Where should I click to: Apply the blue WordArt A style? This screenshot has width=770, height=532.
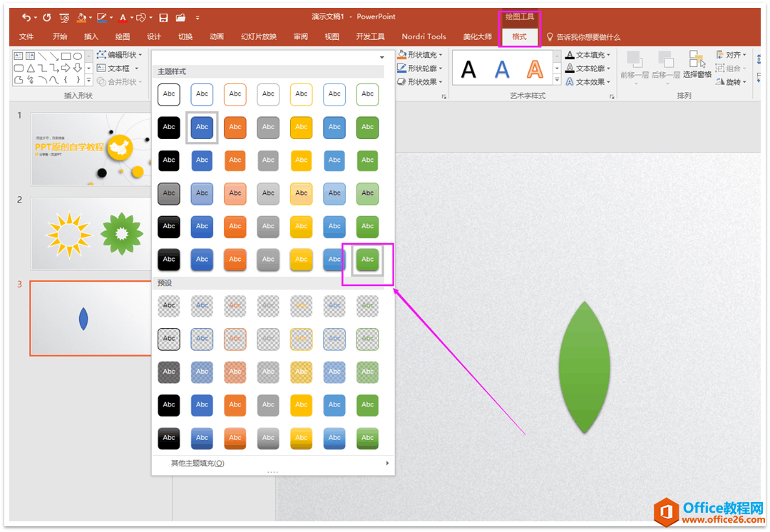[x=501, y=69]
